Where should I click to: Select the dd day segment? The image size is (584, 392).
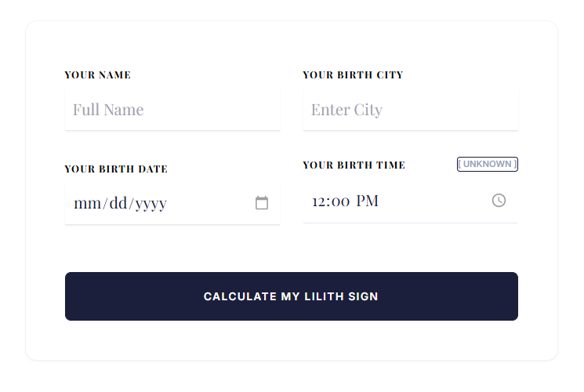118,204
